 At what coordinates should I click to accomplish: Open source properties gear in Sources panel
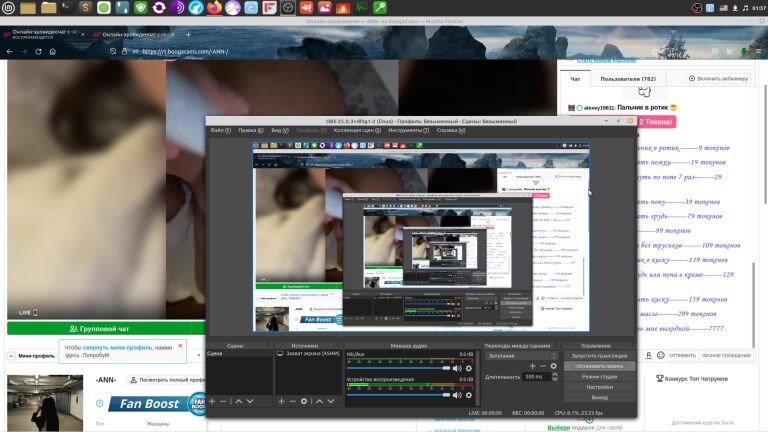(x=304, y=401)
